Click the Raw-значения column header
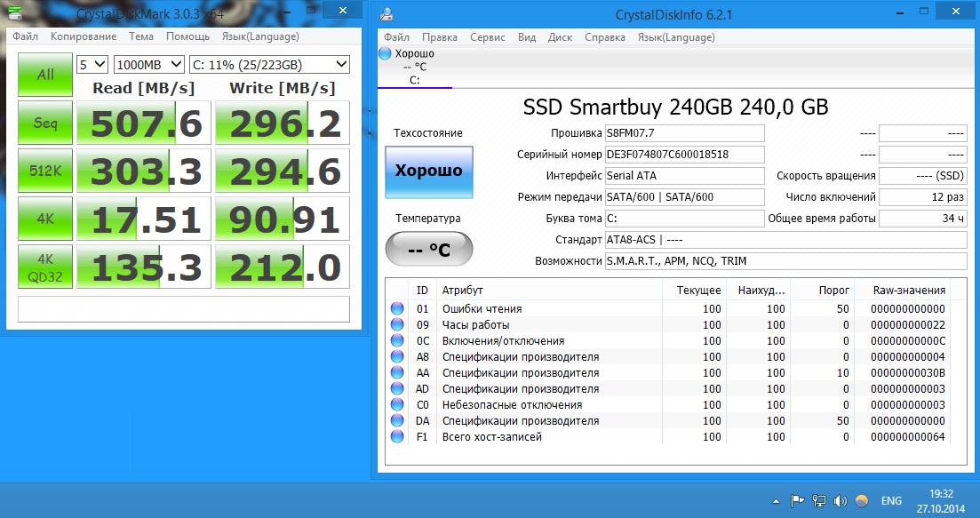 point(902,290)
